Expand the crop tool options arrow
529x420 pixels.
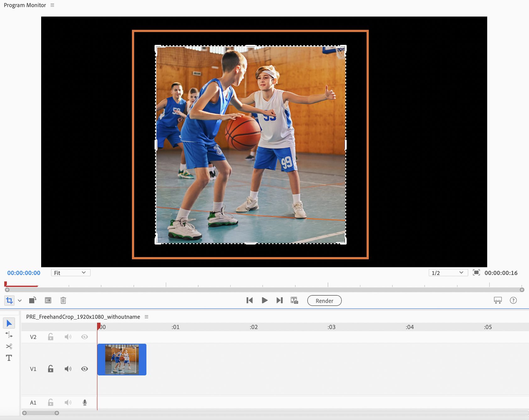(x=20, y=301)
